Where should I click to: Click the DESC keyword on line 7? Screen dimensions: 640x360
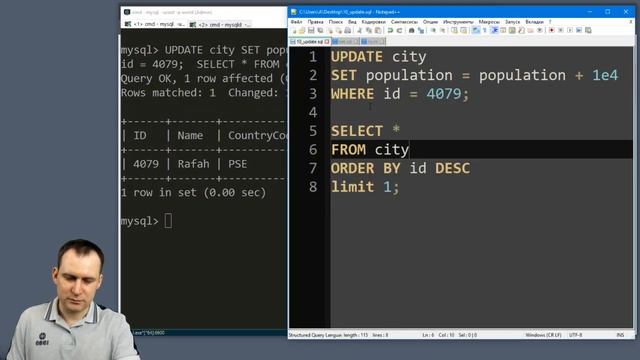453,168
